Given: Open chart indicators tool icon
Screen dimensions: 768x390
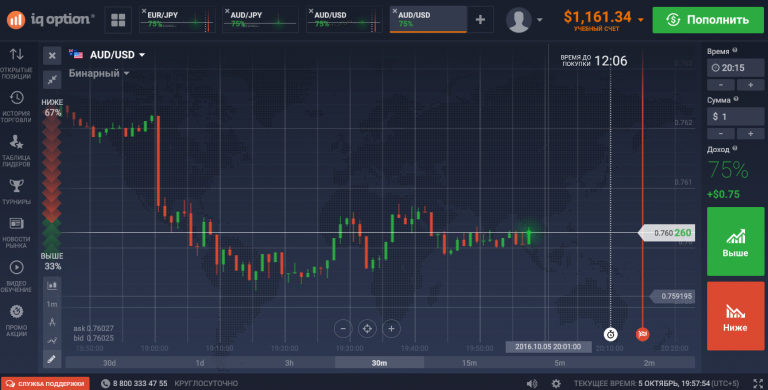Looking at the screenshot, I should pos(52,322).
